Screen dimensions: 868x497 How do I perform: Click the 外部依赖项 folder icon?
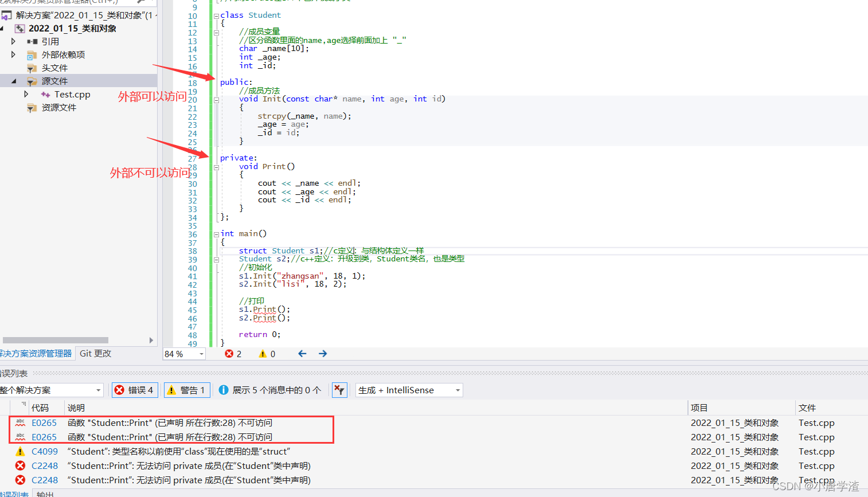tap(33, 55)
